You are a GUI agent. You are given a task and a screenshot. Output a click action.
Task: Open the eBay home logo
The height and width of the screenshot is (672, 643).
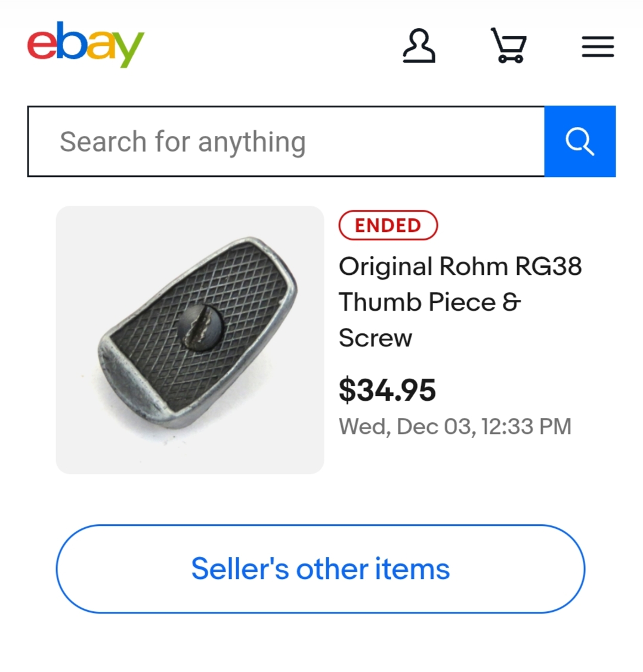(x=85, y=44)
